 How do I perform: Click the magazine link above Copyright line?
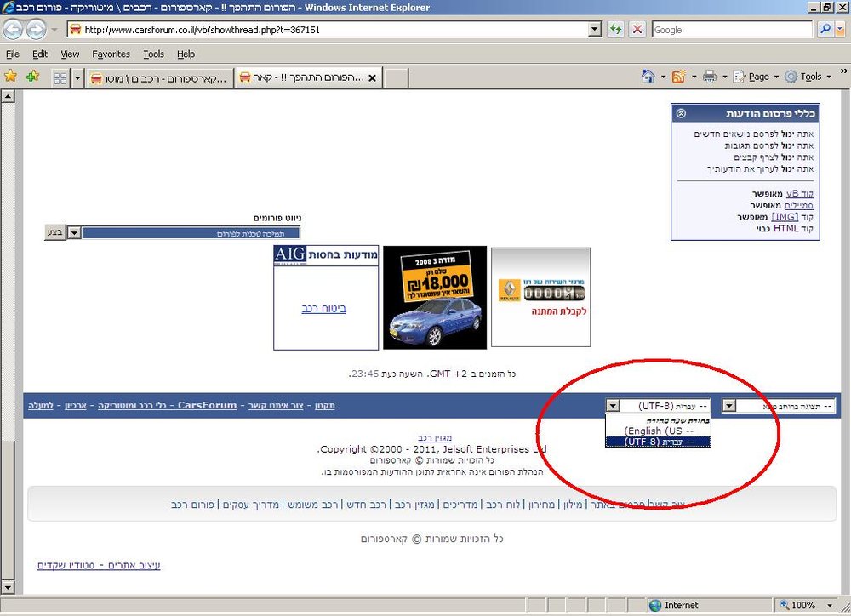435,437
